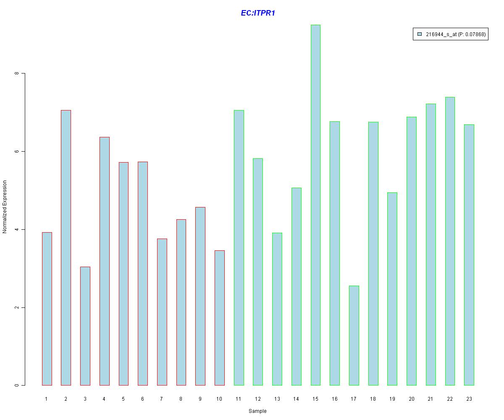Select the bar for sample 21
504x420 pixels.
click(431, 244)
